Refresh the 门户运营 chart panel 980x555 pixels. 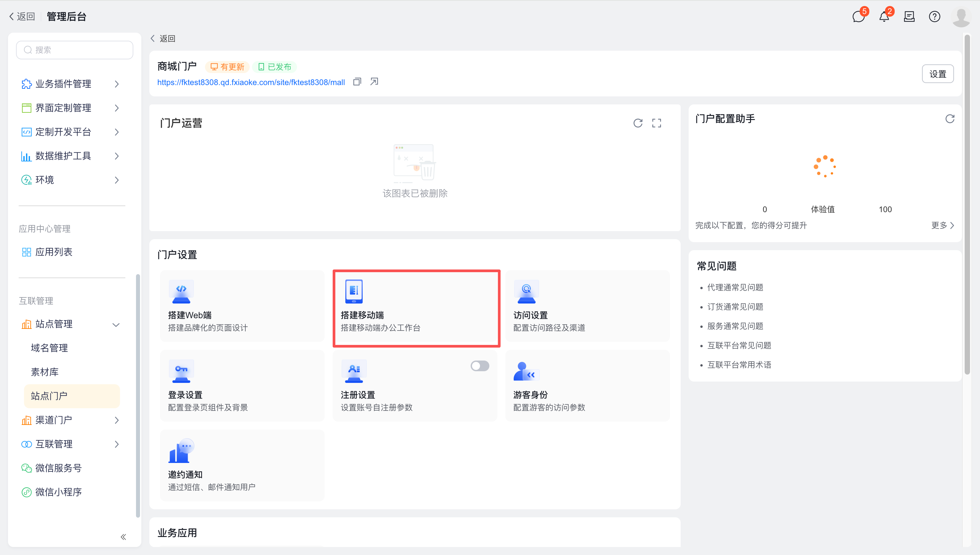pos(638,123)
